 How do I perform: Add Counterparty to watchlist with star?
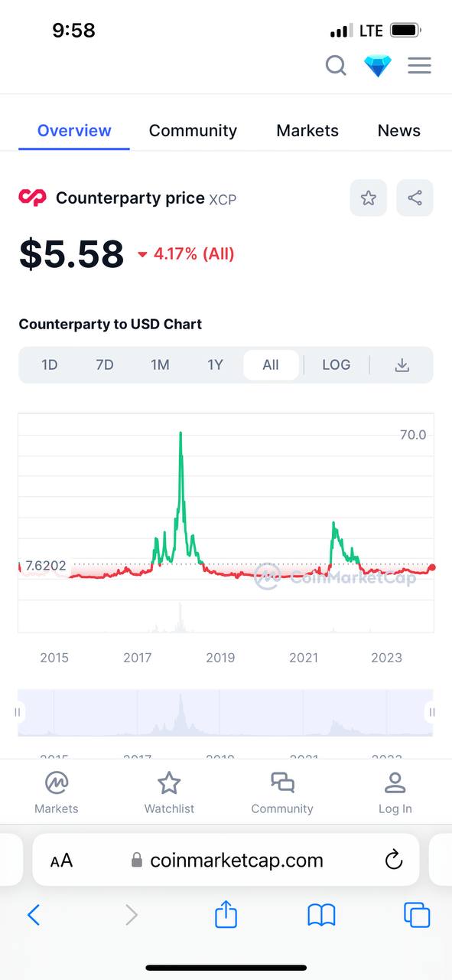pos(369,198)
